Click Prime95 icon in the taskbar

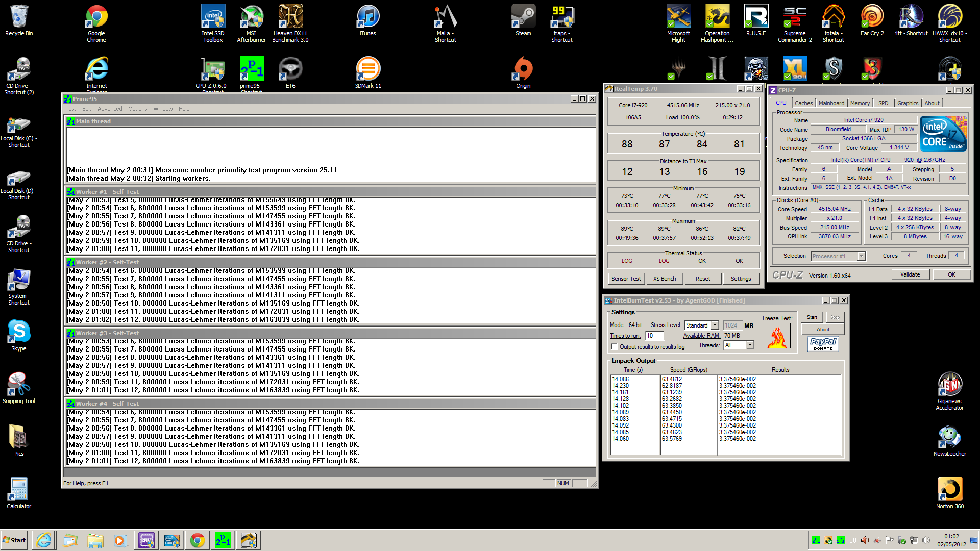223,540
